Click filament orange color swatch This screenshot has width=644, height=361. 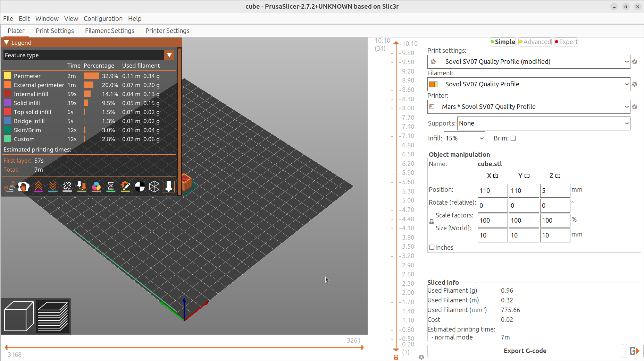[x=433, y=84]
